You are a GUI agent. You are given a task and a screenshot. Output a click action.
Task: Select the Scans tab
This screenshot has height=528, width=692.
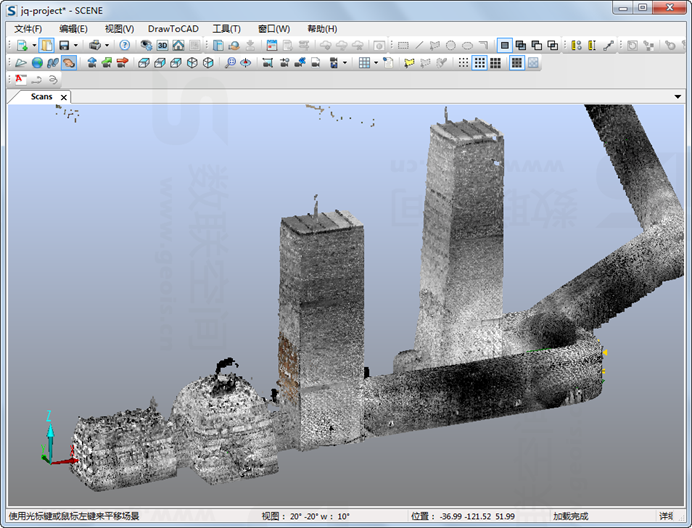pos(41,97)
